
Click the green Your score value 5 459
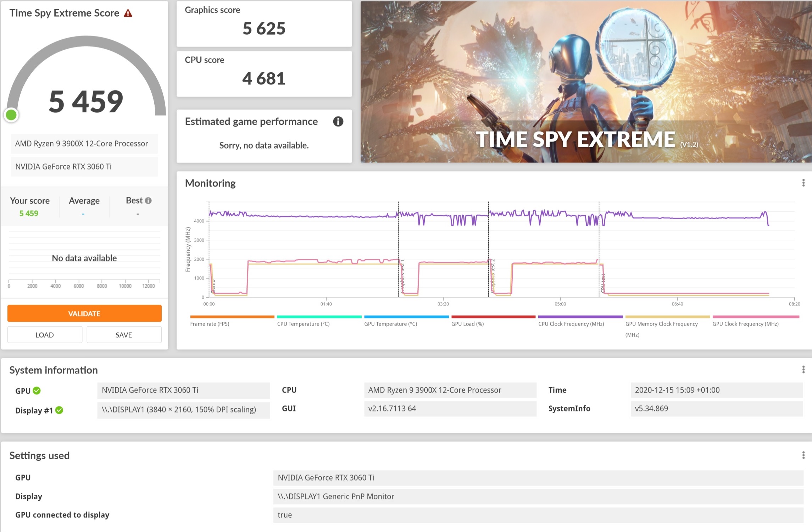[x=29, y=214]
